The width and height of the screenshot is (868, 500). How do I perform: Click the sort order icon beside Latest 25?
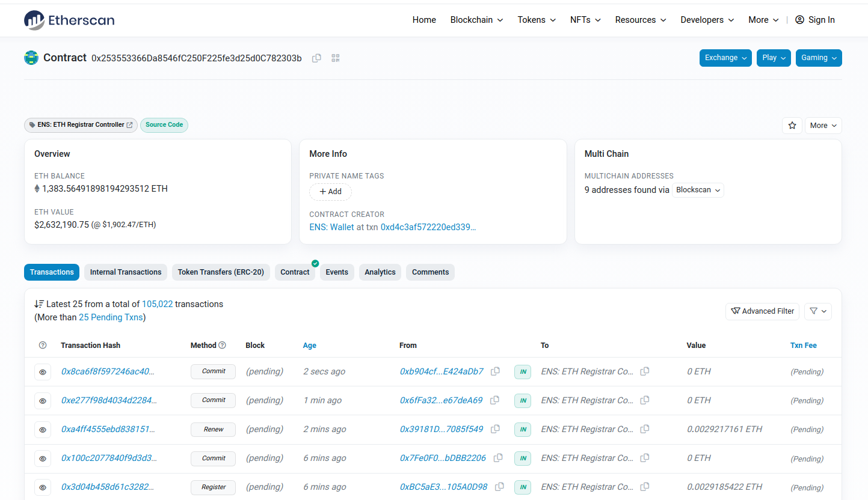point(39,304)
